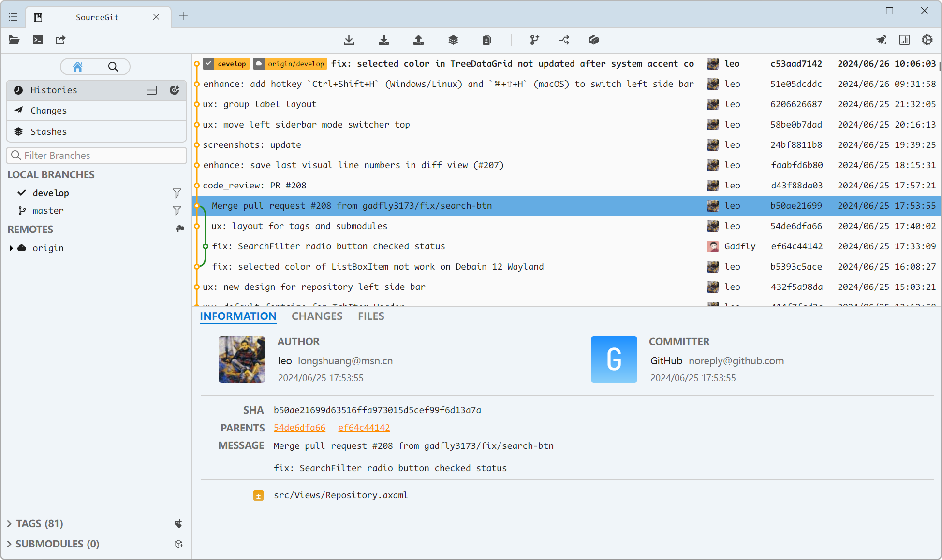Click the Stash changes stack icon in toolbar
The width and height of the screenshot is (942, 560).
[x=453, y=40]
